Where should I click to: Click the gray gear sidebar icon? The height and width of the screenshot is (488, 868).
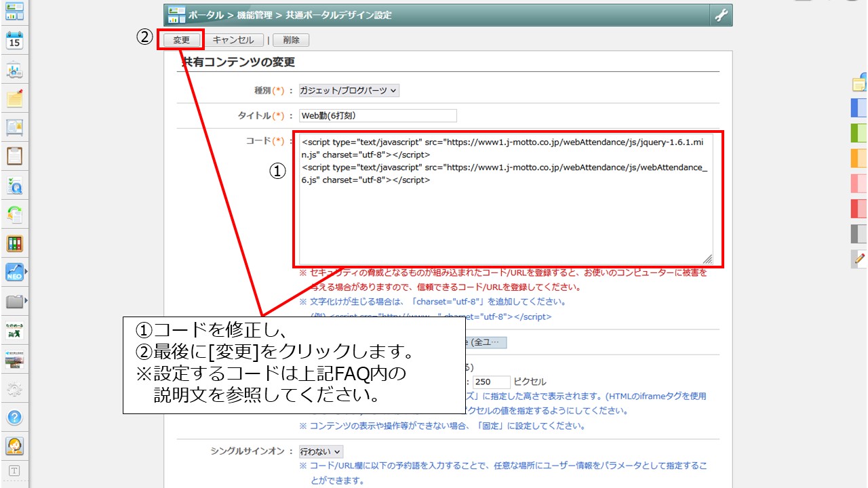[14, 389]
